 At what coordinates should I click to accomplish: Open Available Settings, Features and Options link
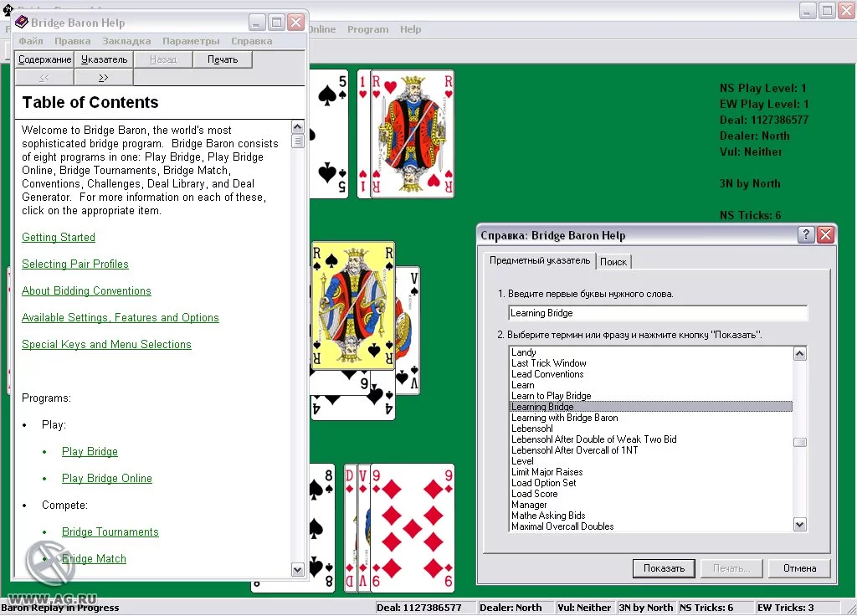pyautogui.click(x=121, y=317)
